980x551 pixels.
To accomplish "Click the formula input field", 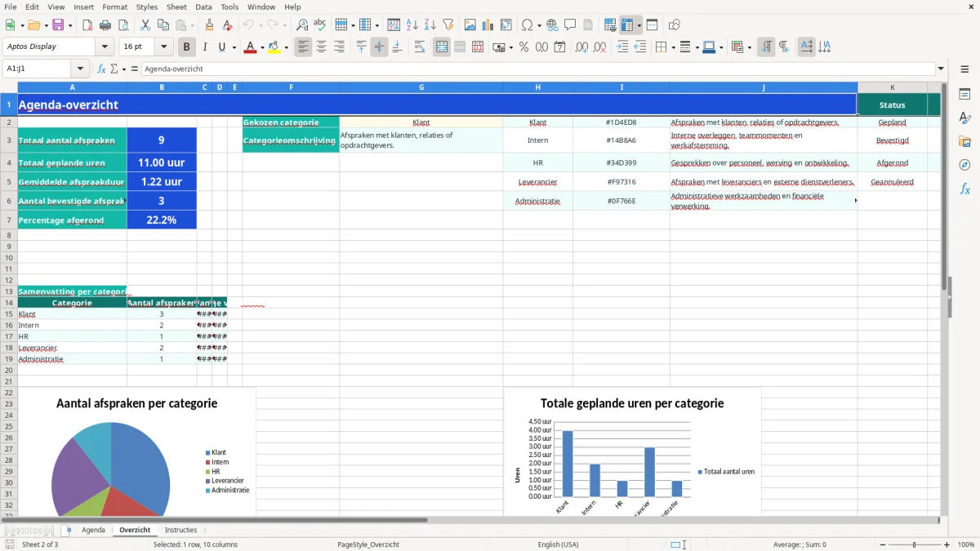I will (537, 69).
